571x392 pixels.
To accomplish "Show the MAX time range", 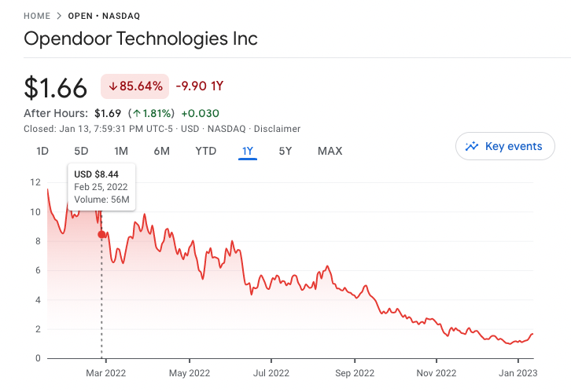I will tap(330, 151).
